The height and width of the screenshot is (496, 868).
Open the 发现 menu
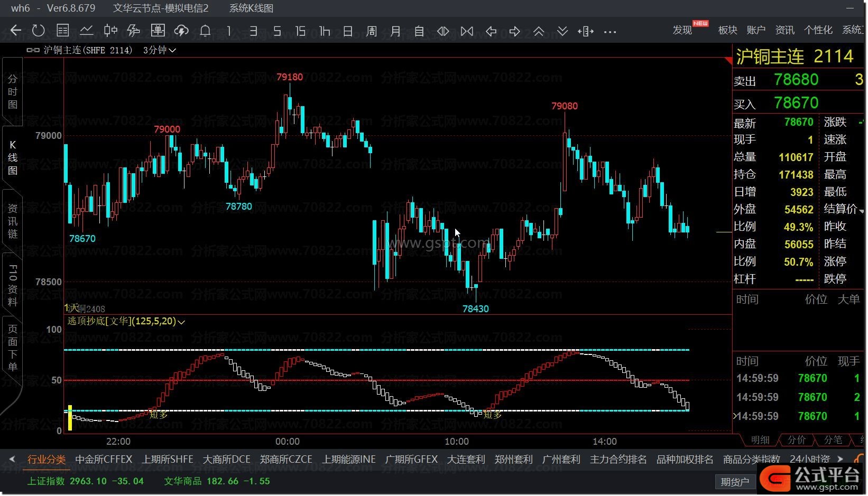(x=682, y=30)
